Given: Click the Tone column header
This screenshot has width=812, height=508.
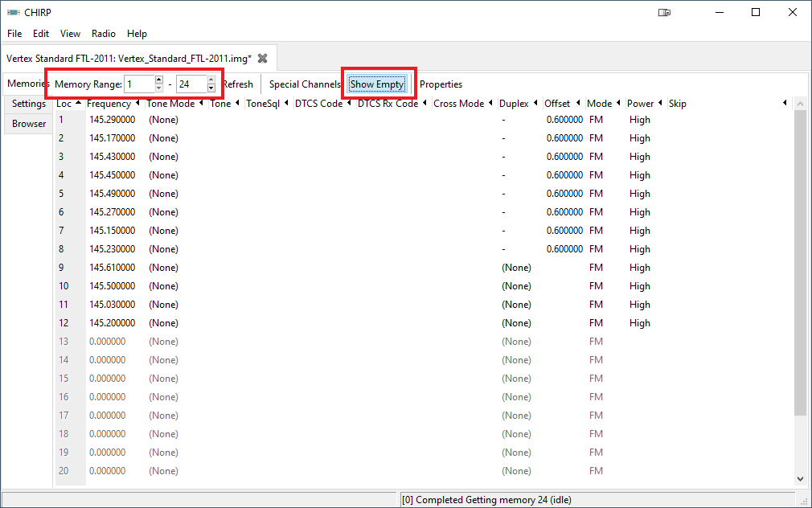Looking at the screenshot, I should 225,104.
